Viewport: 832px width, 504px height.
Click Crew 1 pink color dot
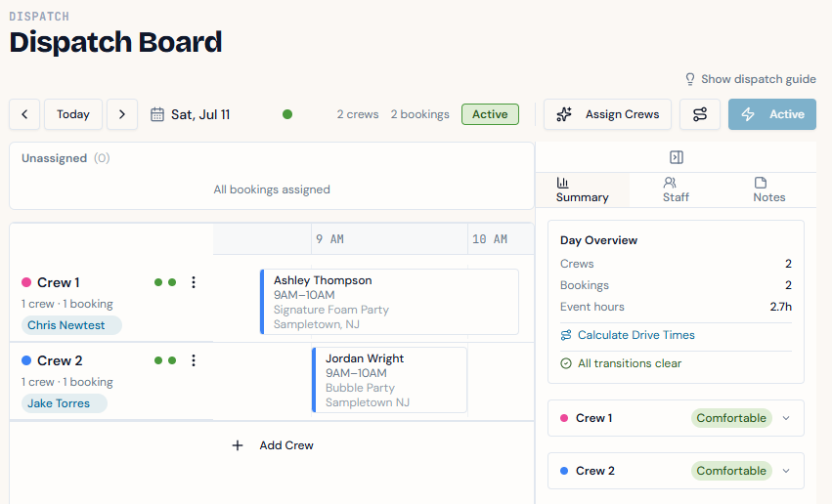(26, 282)
